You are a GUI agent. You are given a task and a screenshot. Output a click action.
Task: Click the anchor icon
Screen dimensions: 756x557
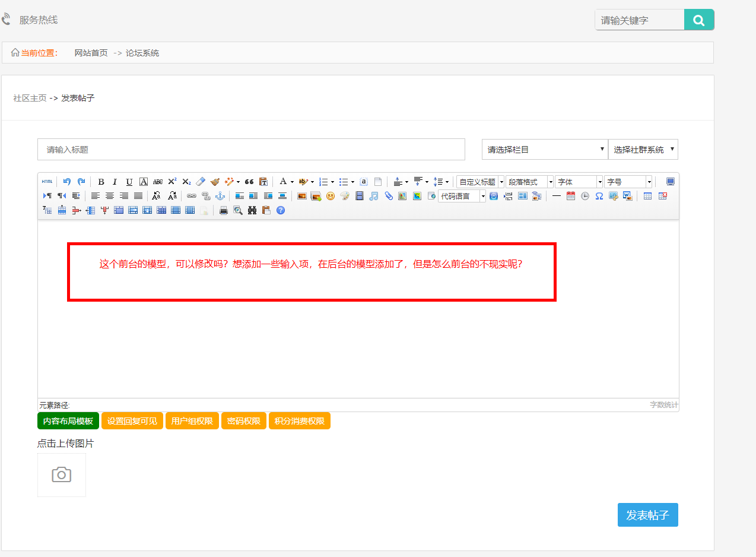click(x=220, y=196)
